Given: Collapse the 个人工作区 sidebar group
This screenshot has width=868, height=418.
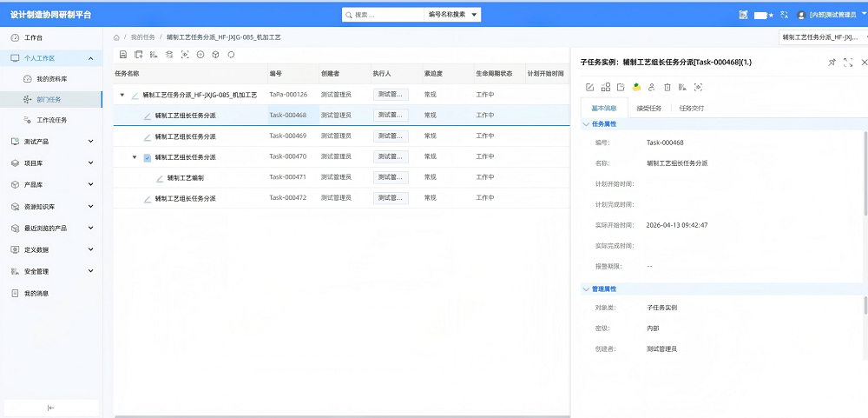Looking at the screenshot, I should pos(91,58).
